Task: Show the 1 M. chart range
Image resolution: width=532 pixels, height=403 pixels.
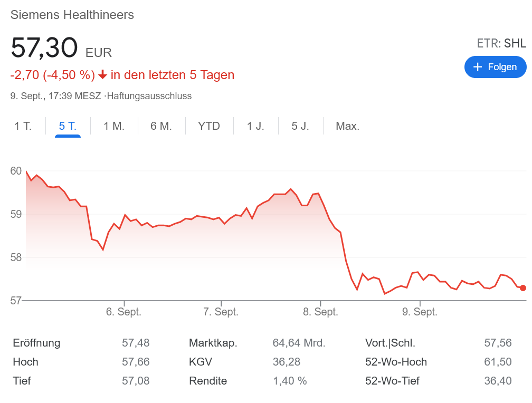Action: [x=114, y=126]
